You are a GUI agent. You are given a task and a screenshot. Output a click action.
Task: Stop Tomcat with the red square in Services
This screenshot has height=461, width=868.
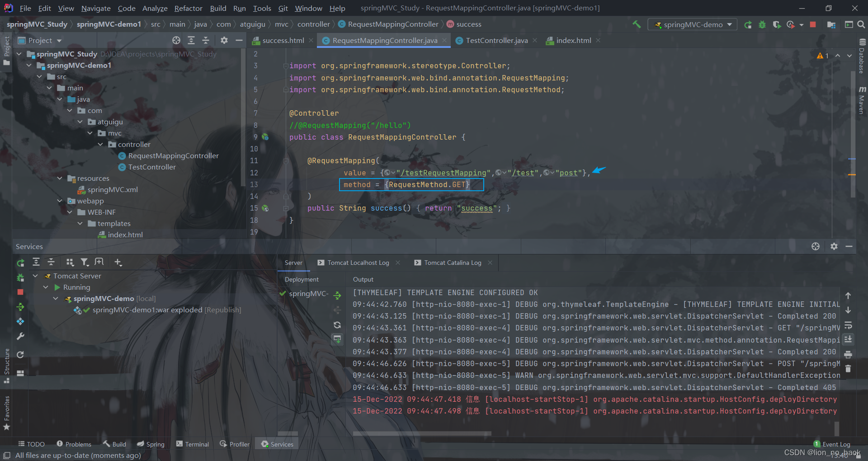pyautogui.click(x=20, y=292)
